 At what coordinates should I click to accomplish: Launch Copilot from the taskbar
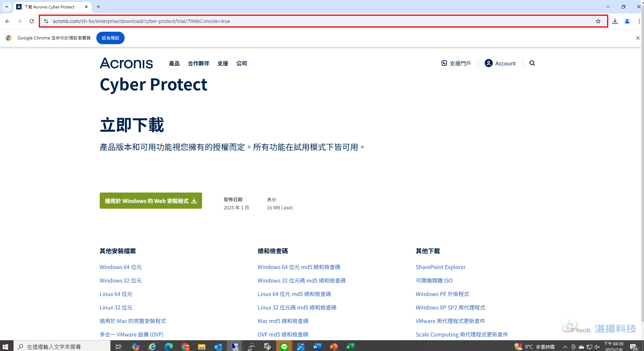click(x=135, y=346)
